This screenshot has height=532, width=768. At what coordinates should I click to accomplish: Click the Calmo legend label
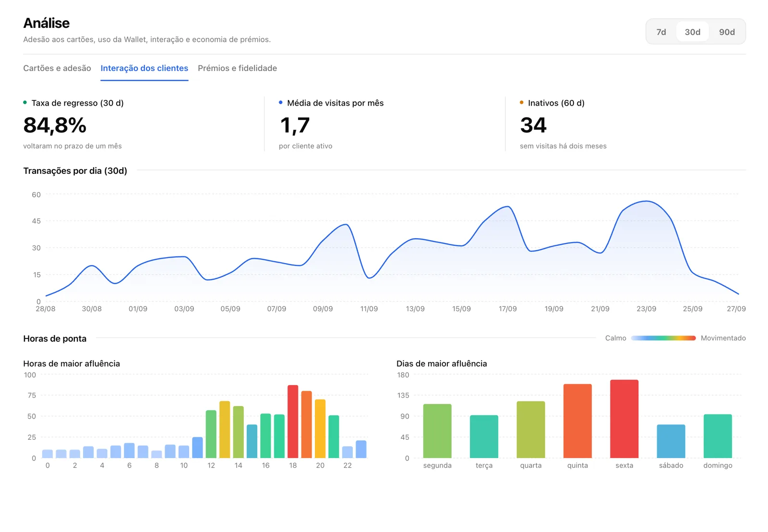point(615,338)
